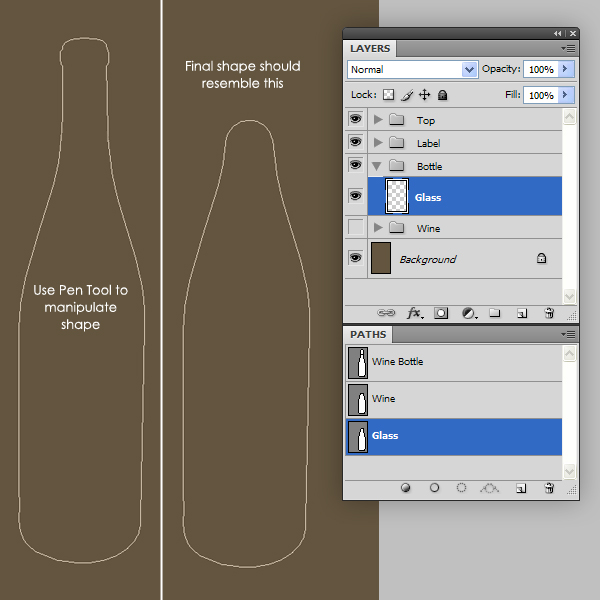Create a new layer group
600x600 pixels.
(494, 313)
